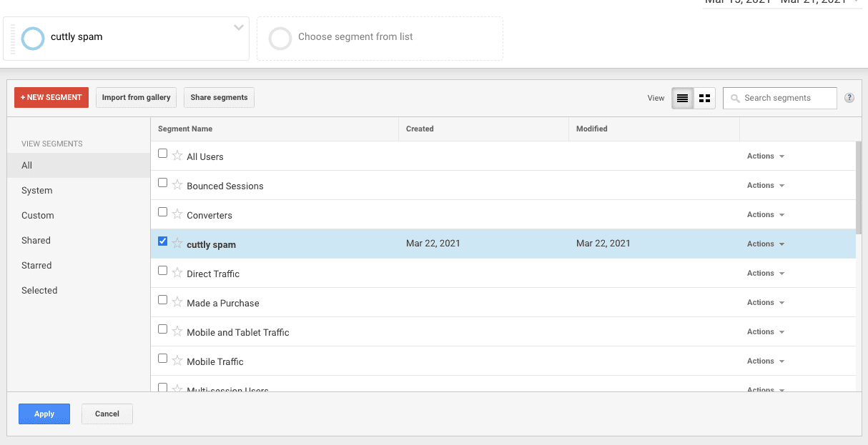868x445 pixels.
Task: Open Actions menu for Bounced Sessions
Action: coord(766,185)
